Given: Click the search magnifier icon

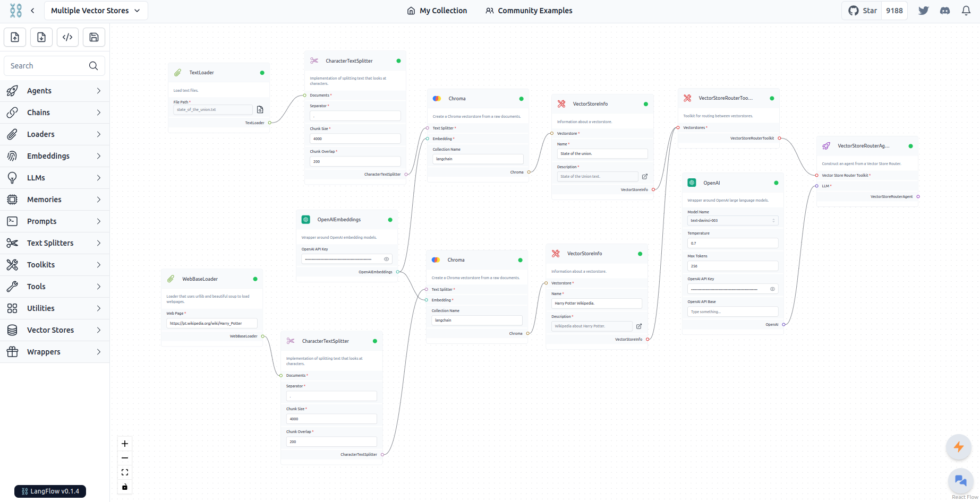Looking at the screenshot, I should [93, 66].
